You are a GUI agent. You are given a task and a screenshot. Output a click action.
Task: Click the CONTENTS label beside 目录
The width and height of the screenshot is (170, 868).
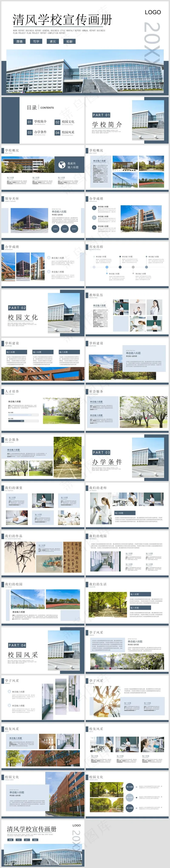click(x=47, y=108)
